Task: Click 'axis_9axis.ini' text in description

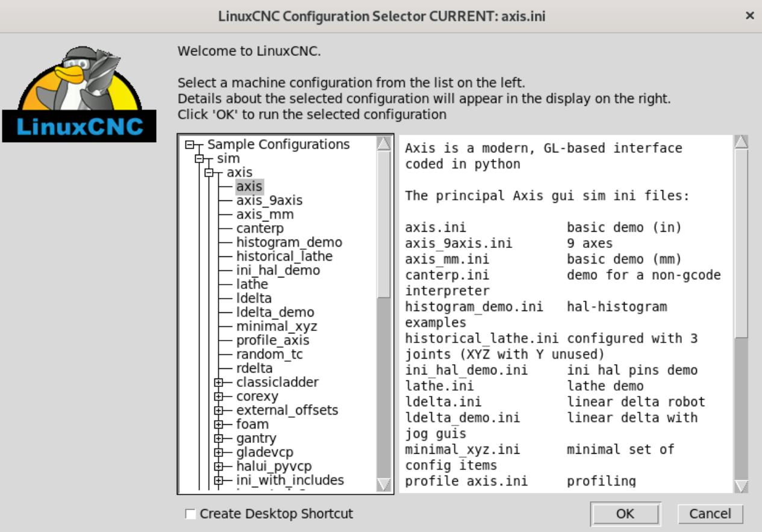Action: point(459,244)
